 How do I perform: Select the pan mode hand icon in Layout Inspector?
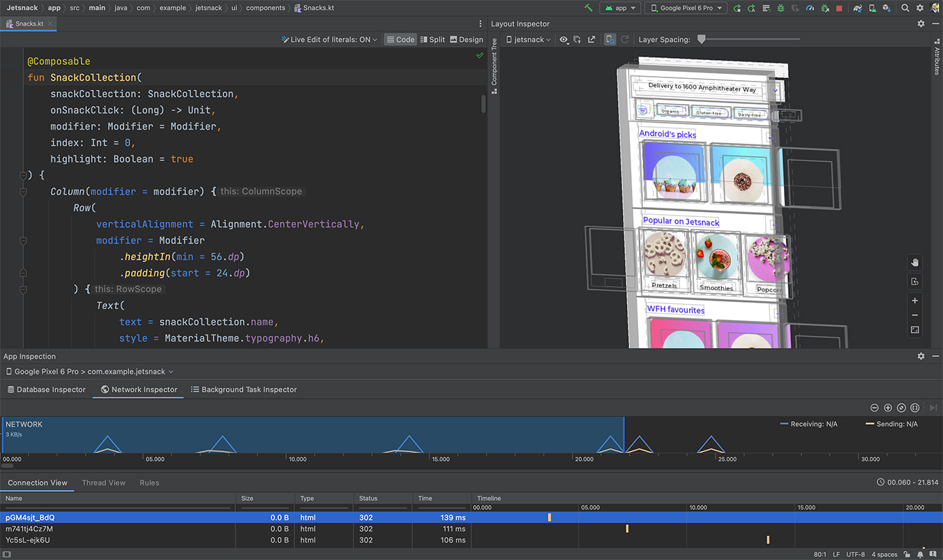click(x=914, y=262)
